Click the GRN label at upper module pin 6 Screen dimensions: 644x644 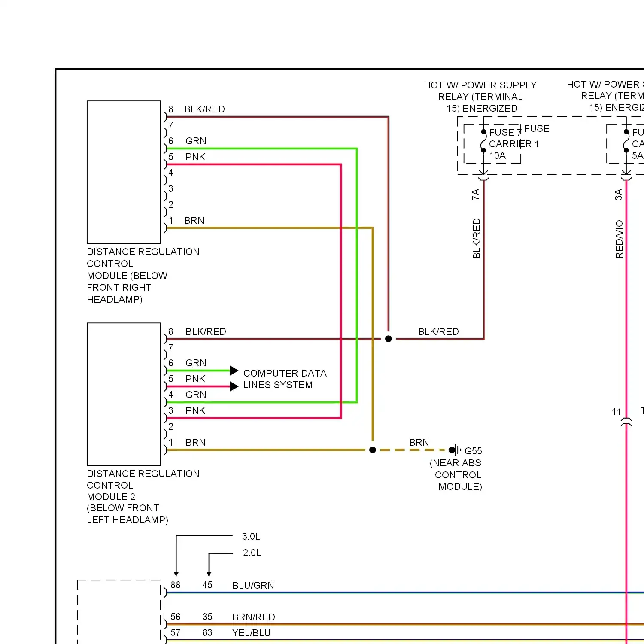(196, 141)
